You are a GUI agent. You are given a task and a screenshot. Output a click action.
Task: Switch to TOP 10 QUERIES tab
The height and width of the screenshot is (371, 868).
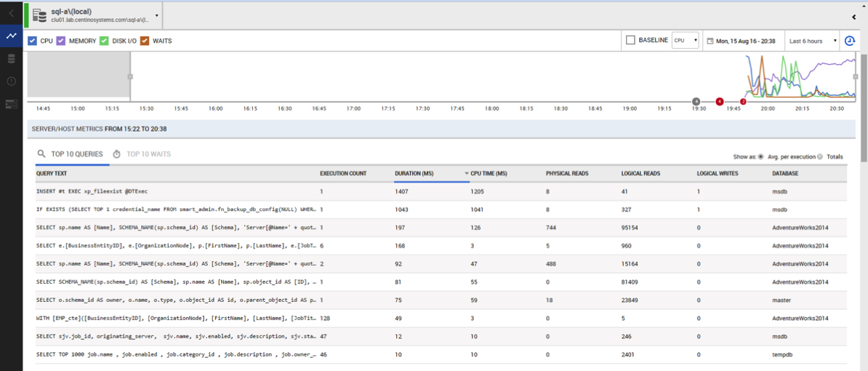[x=77, y=154]
